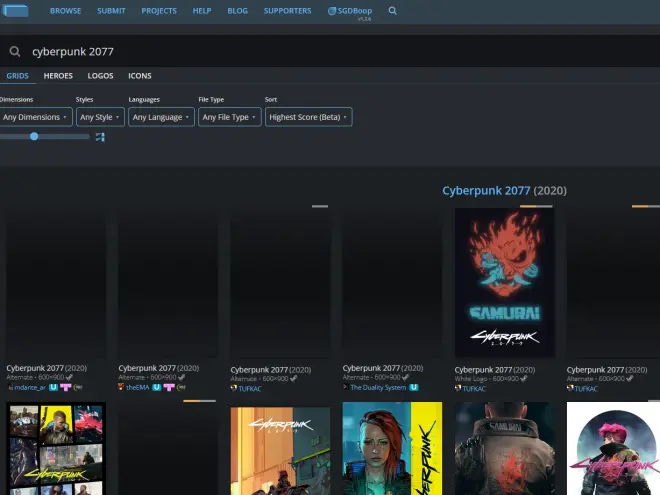Click the checkmark after 'White Logo · 600×900'
Image resolution: width=660 pixels, height=495 pixels.
524,378
